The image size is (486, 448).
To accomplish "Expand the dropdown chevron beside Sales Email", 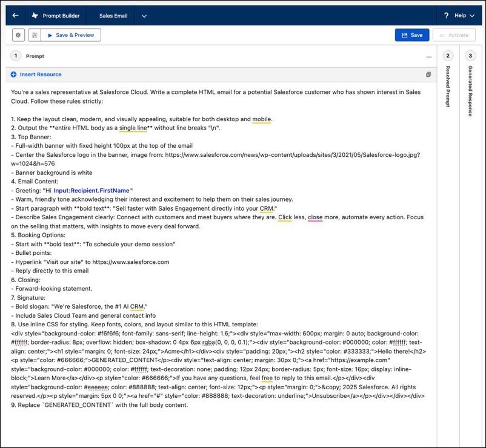I will pos(144,16).
